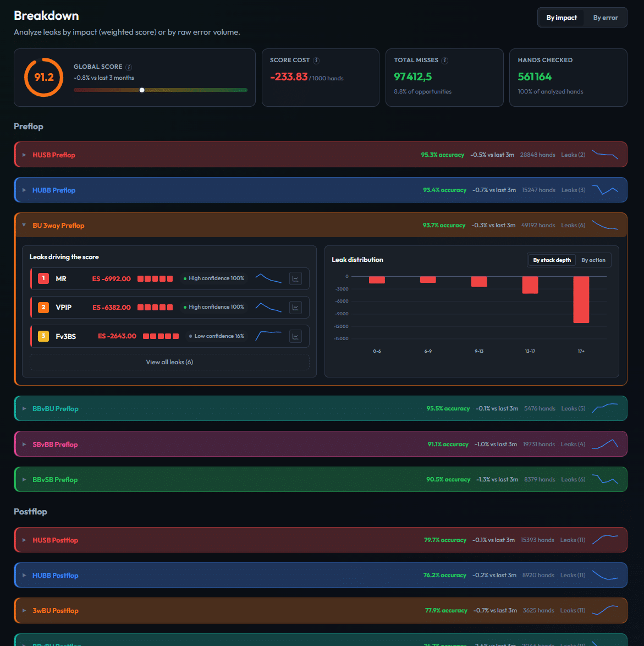Click the VPIP leak trend sparkline

(268, 308)
